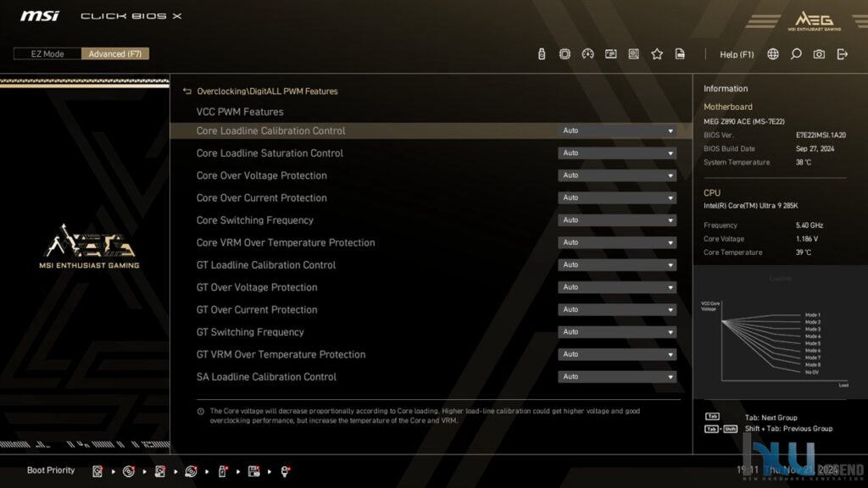Open Help (F1)
The image size is (868, 488).
pyautogui.click(x=737, y=54)
